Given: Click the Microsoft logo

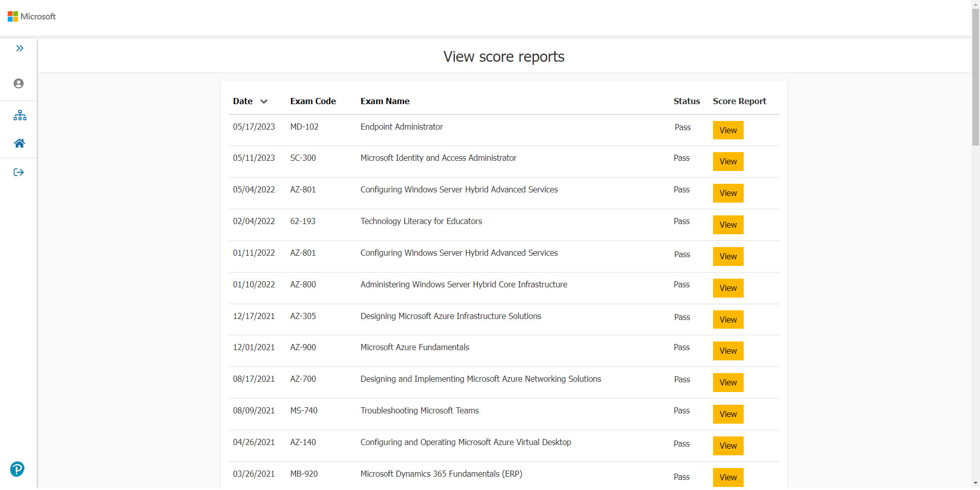Looking at the screenshot, I should [31, 16].
